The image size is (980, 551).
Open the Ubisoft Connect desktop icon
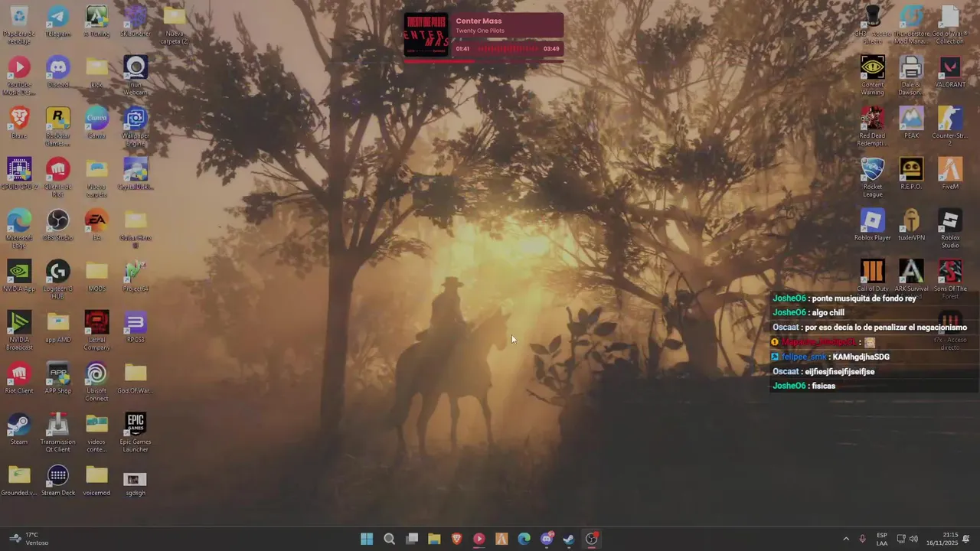(96, 383)
